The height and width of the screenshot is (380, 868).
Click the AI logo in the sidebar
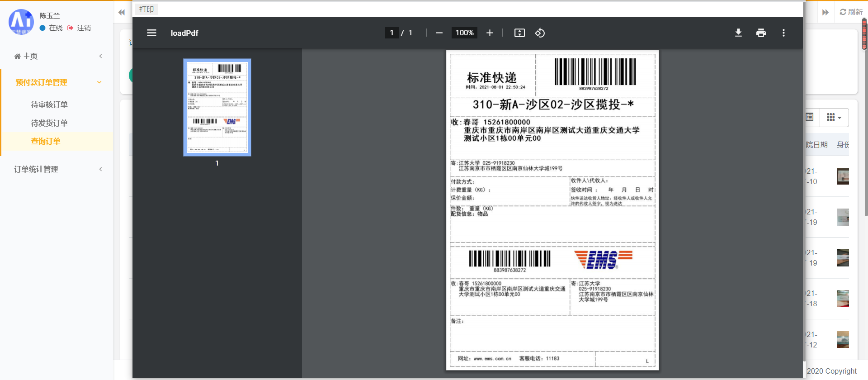21,22
